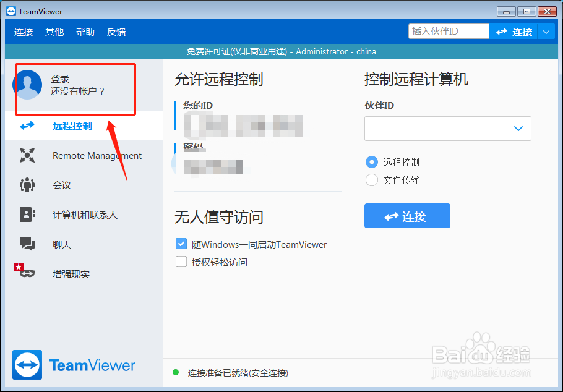Open the 会议 sidebar tab
563x392 pixels.
tap(84, 185)
